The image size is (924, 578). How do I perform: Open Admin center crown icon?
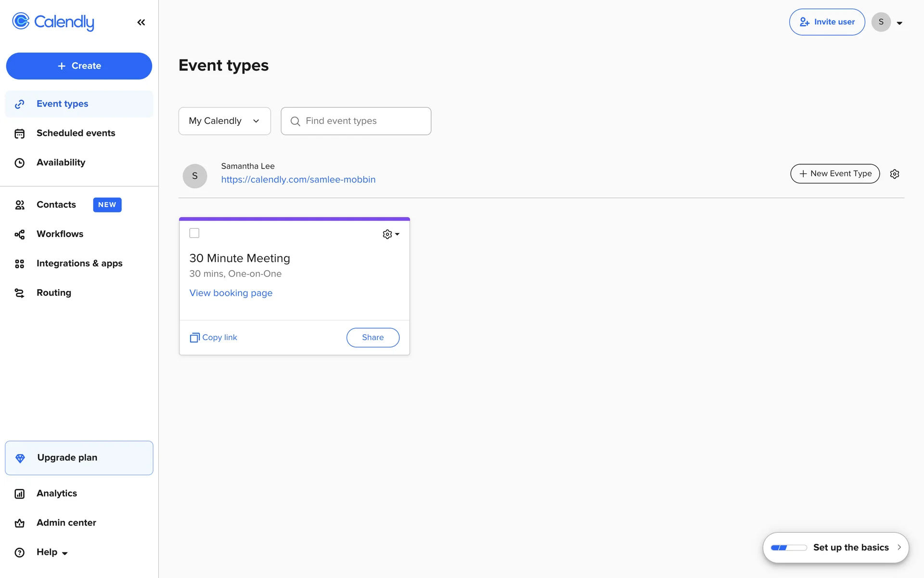pos(20,523)
